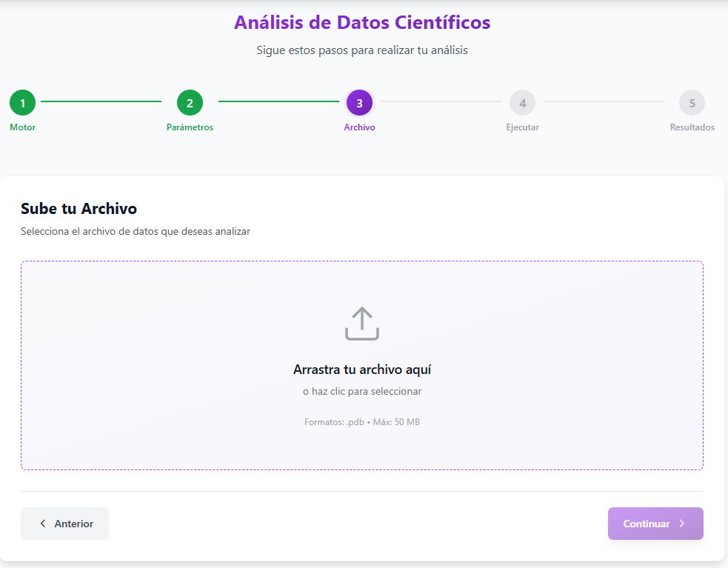Click "Arrastra tu archivo aquí" drop zone text
The height and width of the screenshot is (568, 728).
click(361, 370)
